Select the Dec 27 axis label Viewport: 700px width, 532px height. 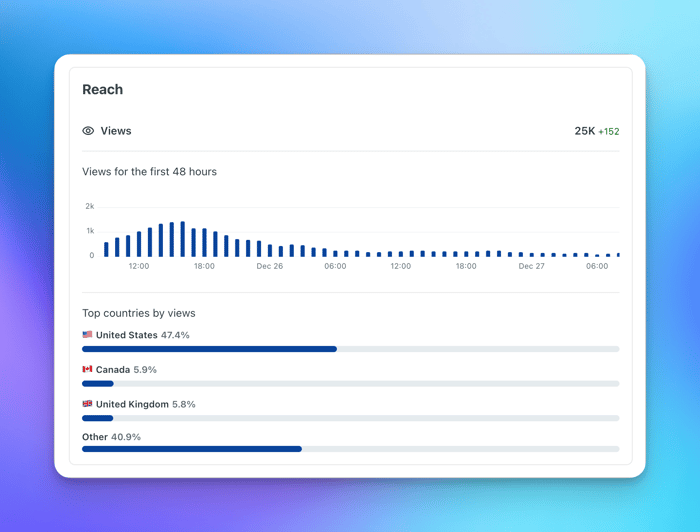531,266
